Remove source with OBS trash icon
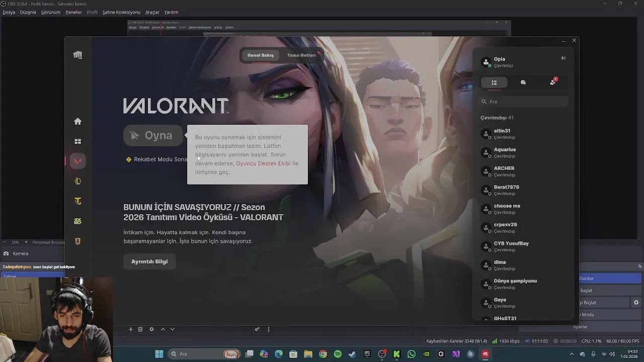The image size is (644, 362). 140,329
